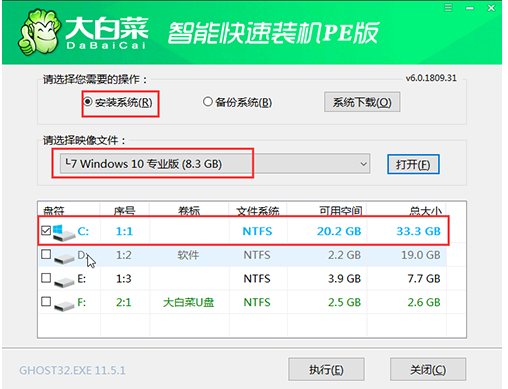Open the Windows 10 专业版 image combo box
Viewport: 508px width, 389px height.
pos(215,164)
